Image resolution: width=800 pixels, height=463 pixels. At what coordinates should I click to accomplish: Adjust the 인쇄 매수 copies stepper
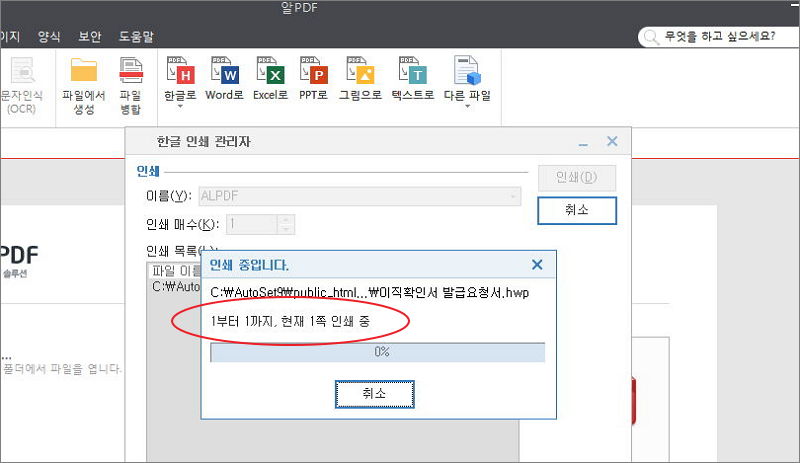click(286, 224)
